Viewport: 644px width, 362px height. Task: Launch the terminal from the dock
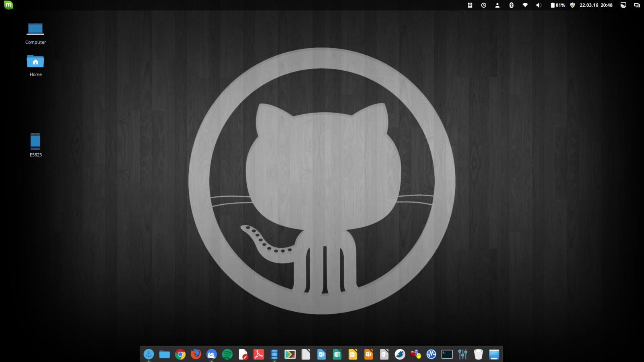447,354
